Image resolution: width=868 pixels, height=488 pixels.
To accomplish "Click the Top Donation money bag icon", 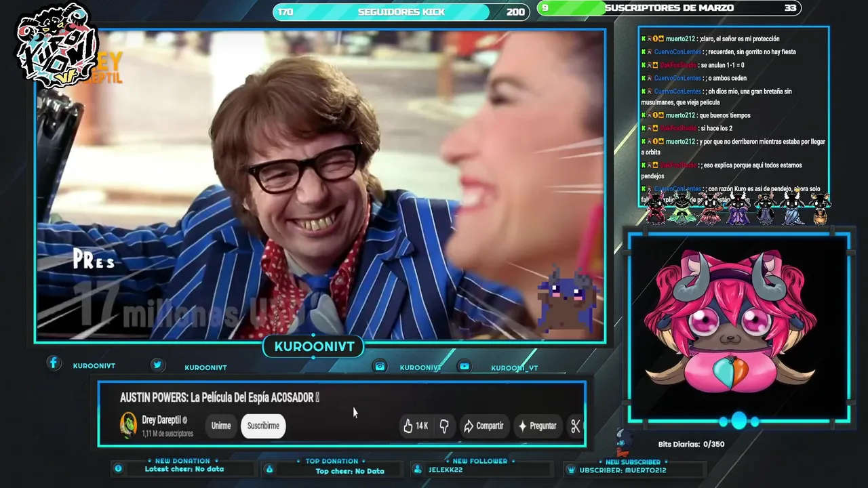I will (x=269, y=469).
